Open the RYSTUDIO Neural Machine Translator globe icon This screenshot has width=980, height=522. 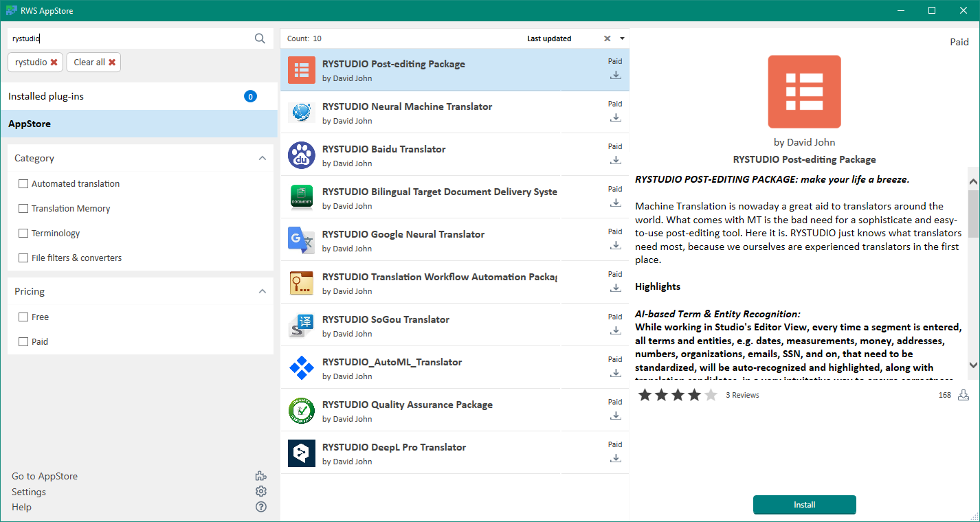pos(301,113)
